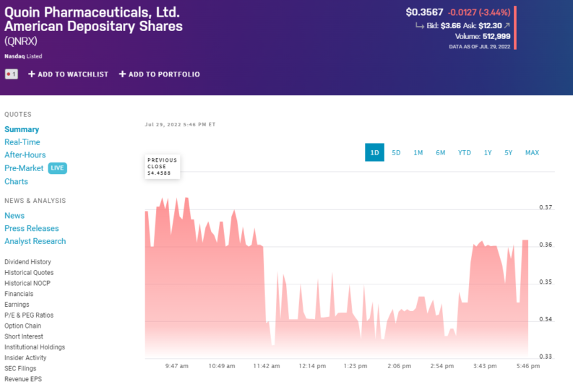Click the Nasdaq Listed label
The image size is (573, 392).
click(x=23, y=56)
